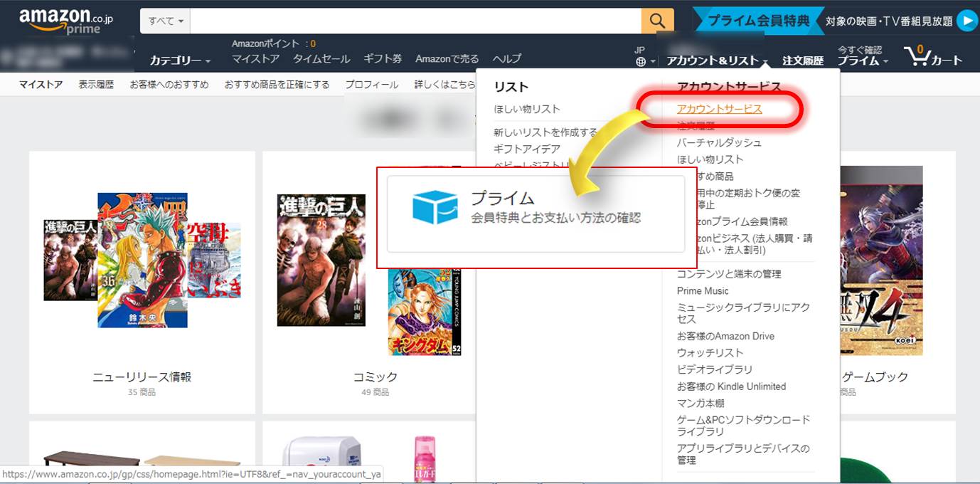The image size is (980, 484).
Task: Open the 表示履歴 tab
Action: (96, 85)
